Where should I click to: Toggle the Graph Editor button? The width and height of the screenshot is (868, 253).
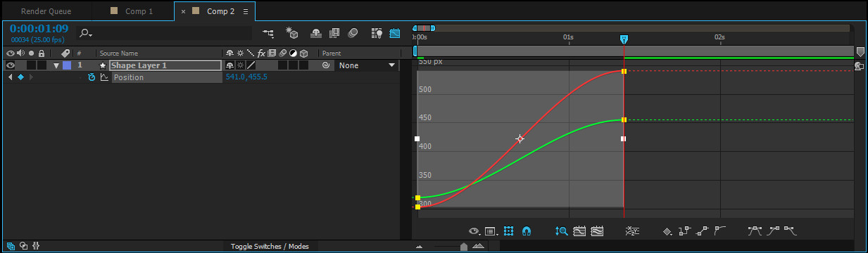click(x=395, y=33)
